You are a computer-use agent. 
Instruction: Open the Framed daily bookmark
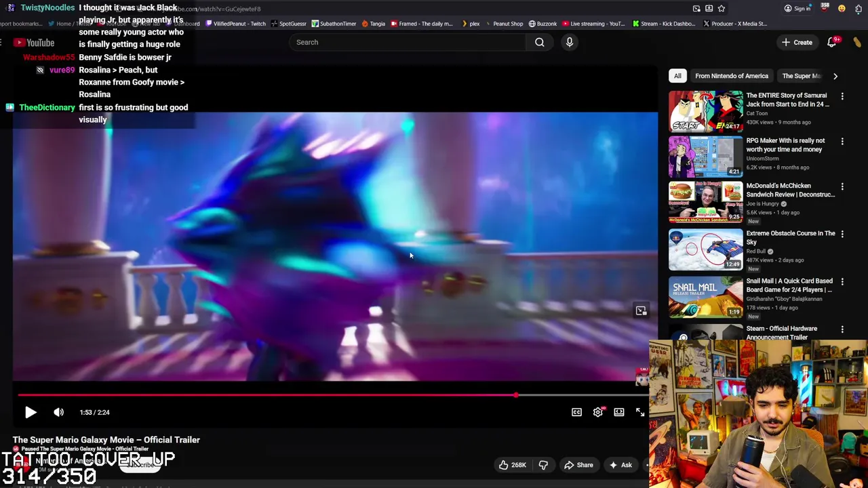pos(421,24)
